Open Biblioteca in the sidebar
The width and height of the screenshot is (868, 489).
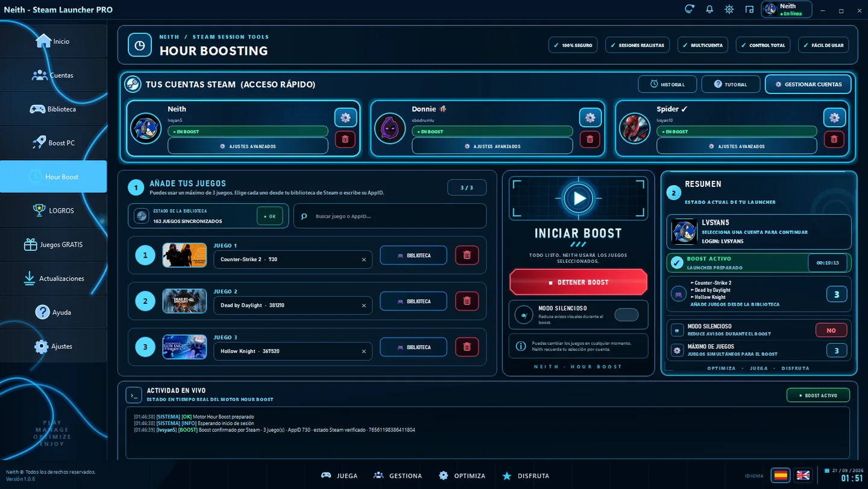point(53,109)
